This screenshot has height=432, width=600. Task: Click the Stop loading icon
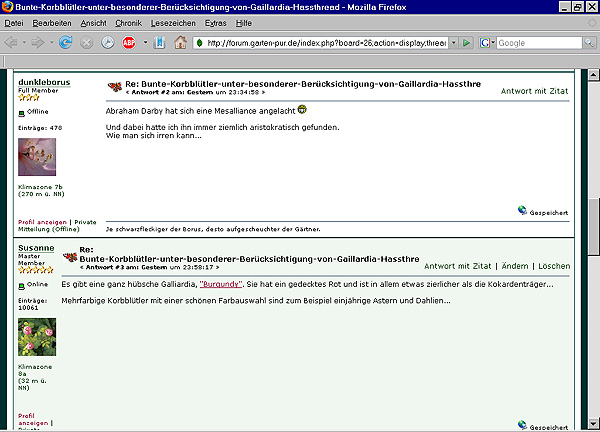(x=87, y=43)
